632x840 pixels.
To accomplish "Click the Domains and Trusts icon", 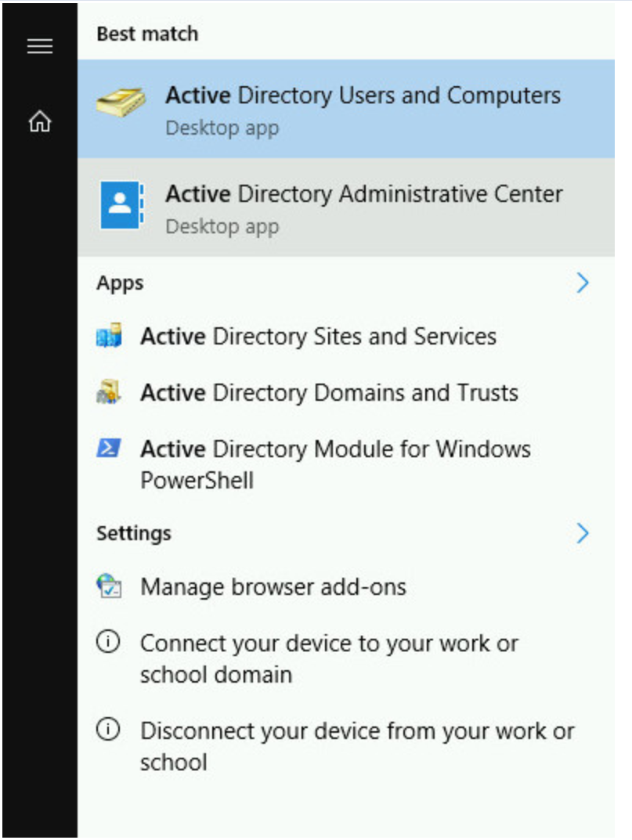I will [109, 393].
